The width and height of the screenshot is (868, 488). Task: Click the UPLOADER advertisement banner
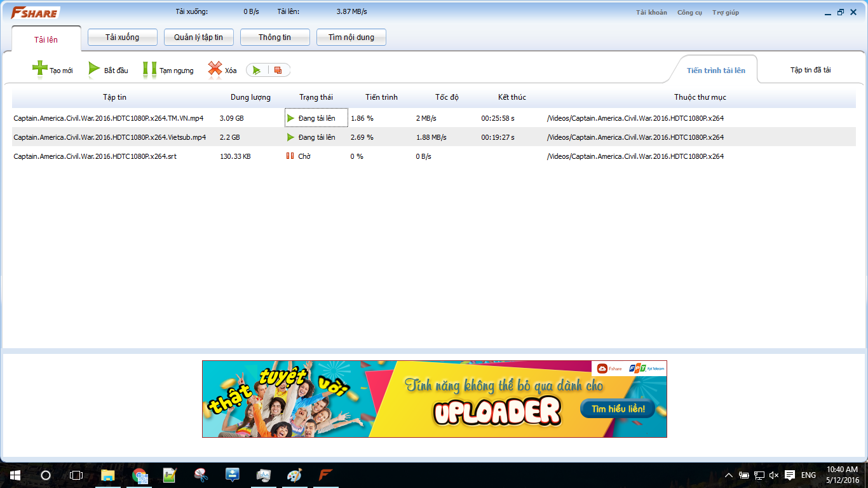[435, 399]
